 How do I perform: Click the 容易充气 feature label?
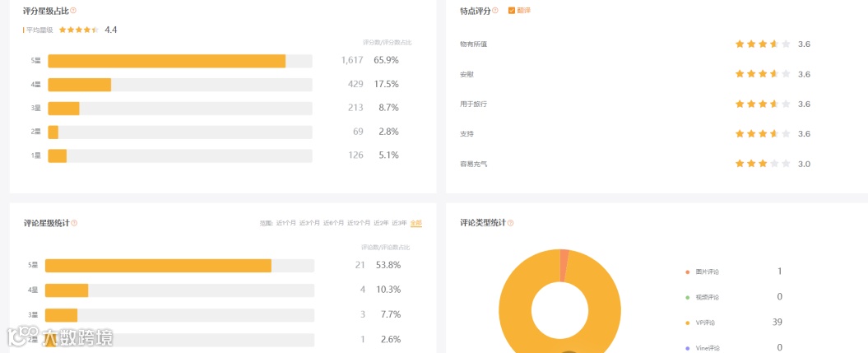[x=473, y=164]
